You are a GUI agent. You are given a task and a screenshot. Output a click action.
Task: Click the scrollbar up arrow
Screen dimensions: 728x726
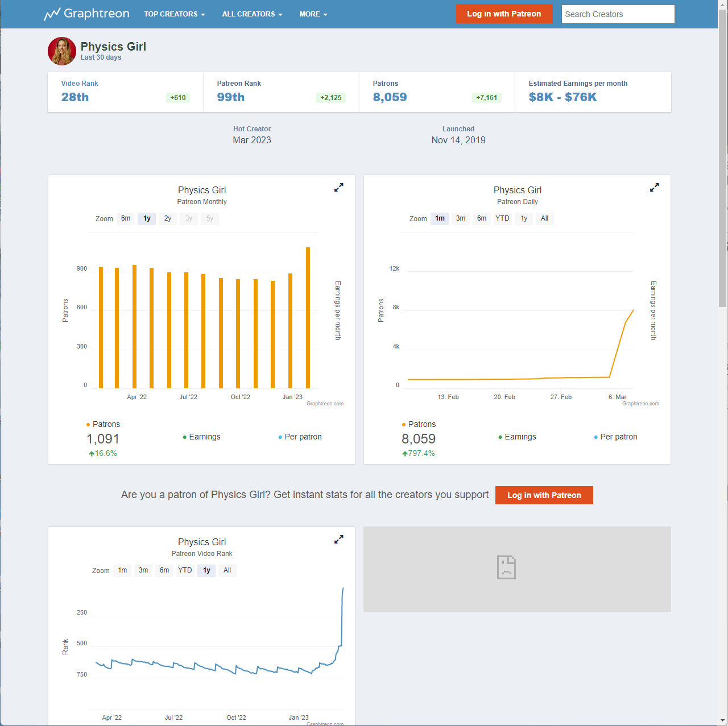click(723, 5)
